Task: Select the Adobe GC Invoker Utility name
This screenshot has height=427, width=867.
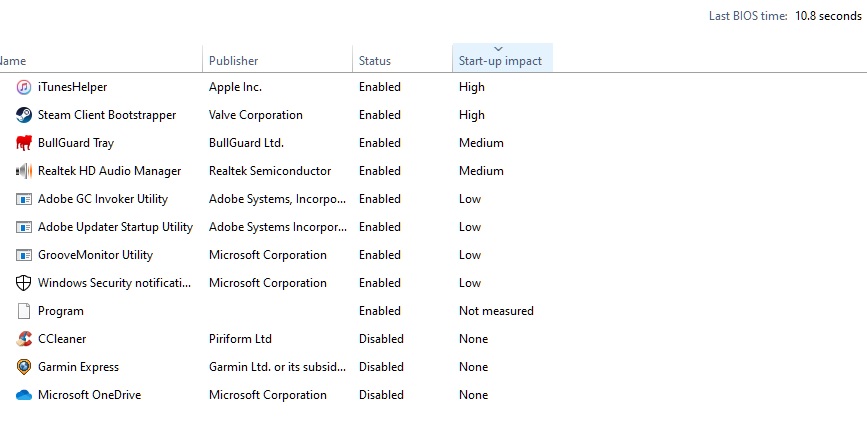Action: [103, 199]
